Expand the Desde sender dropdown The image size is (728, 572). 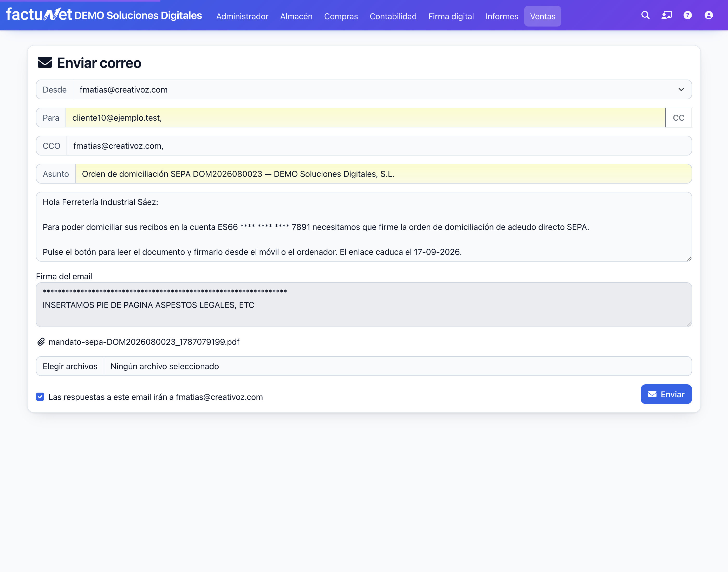click(x=382, y=89)
